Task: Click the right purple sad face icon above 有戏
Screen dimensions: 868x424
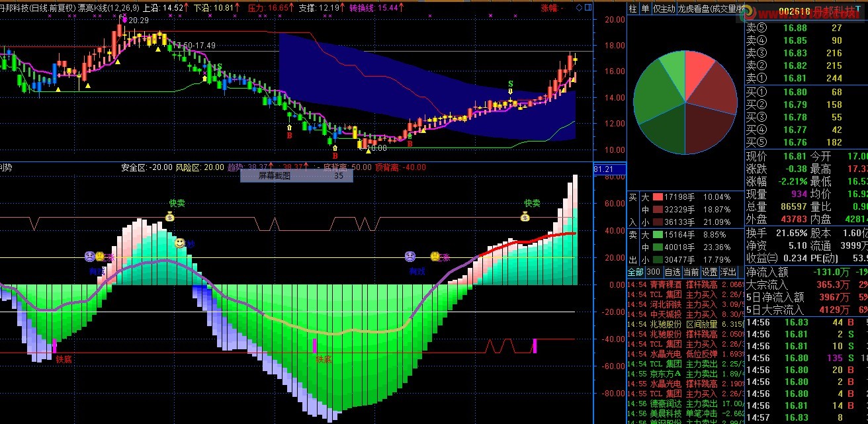Action: tap(410, 256)
